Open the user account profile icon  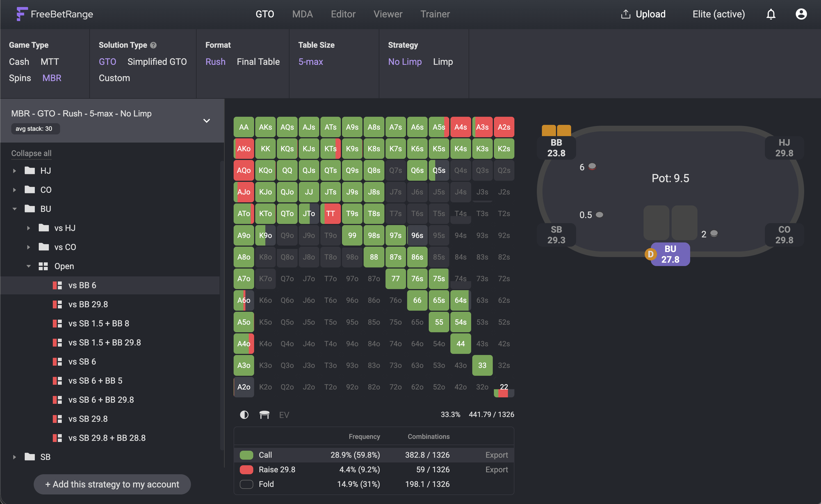click(801, 14)
